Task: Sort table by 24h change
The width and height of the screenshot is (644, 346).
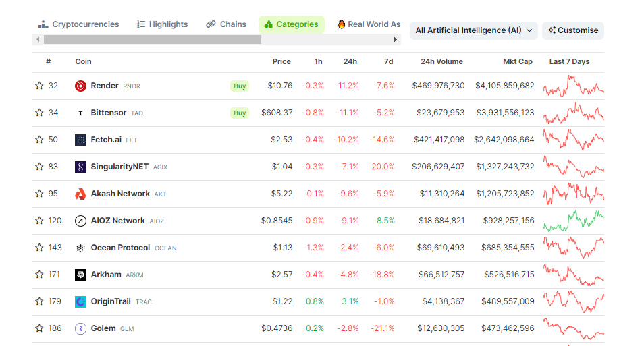Action: pyautogui.click(x=350, y=61)
